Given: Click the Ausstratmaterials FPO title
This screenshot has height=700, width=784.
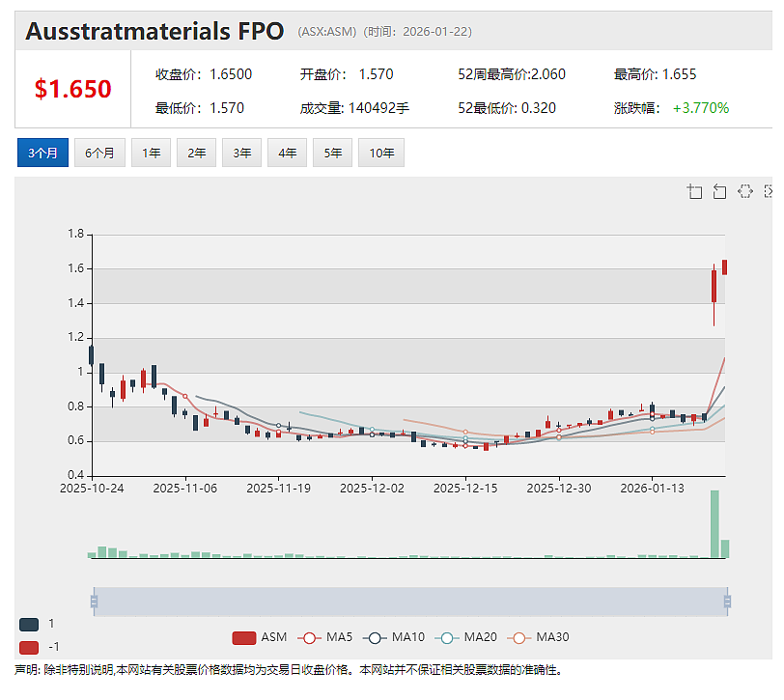Looking at the screenshot, I should click(154, 31).
